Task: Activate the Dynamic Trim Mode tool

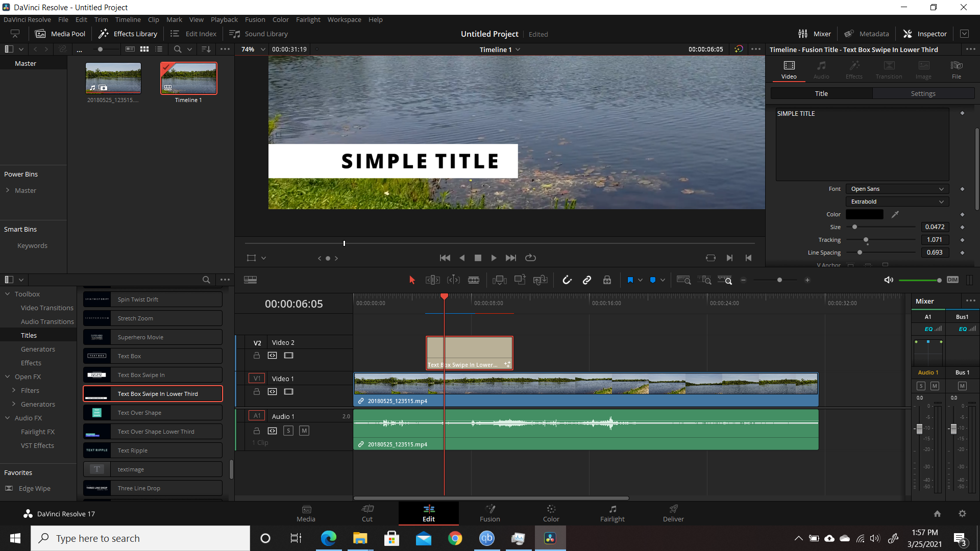Action: [453, 280]
